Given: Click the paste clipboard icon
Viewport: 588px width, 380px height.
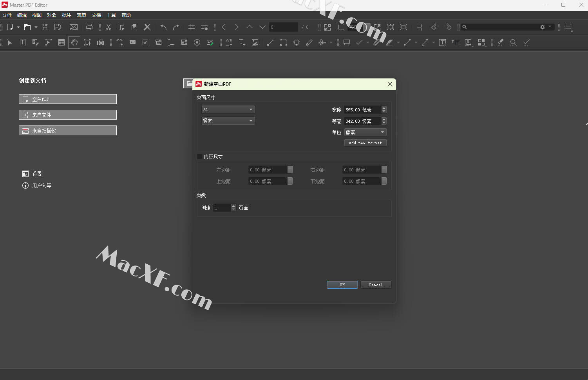Looking at the screenshot, I should point(134,27).
